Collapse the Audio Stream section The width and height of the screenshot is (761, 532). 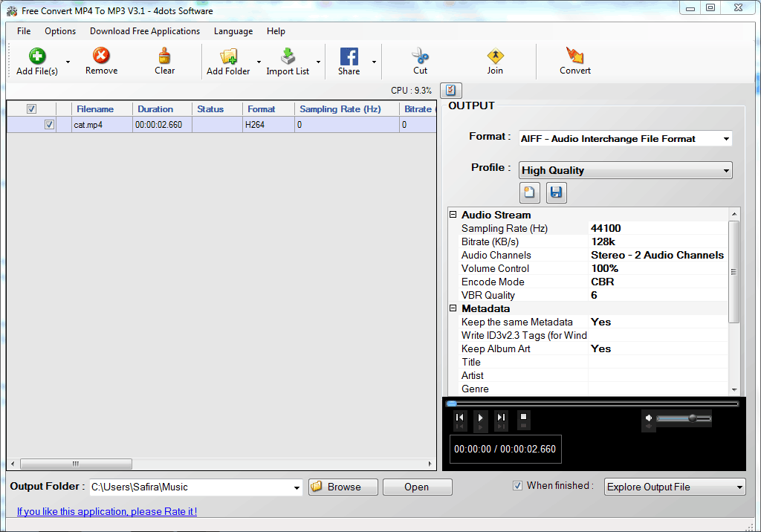[x=453, y=215]
